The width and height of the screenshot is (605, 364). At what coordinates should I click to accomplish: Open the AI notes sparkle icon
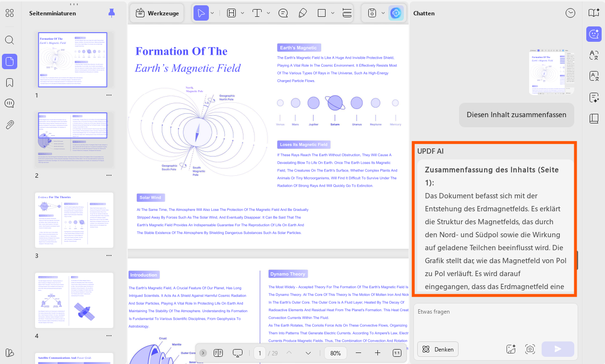pos(594,97)
